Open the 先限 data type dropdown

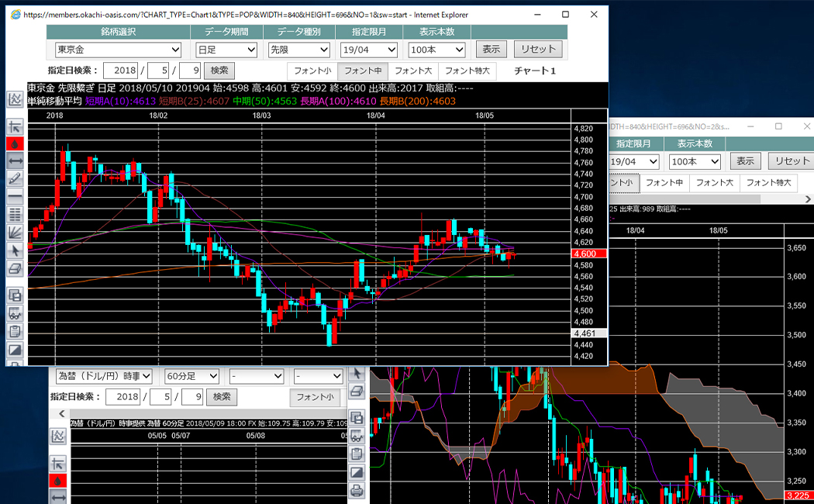pyautogui.click(x=298, y=50)
